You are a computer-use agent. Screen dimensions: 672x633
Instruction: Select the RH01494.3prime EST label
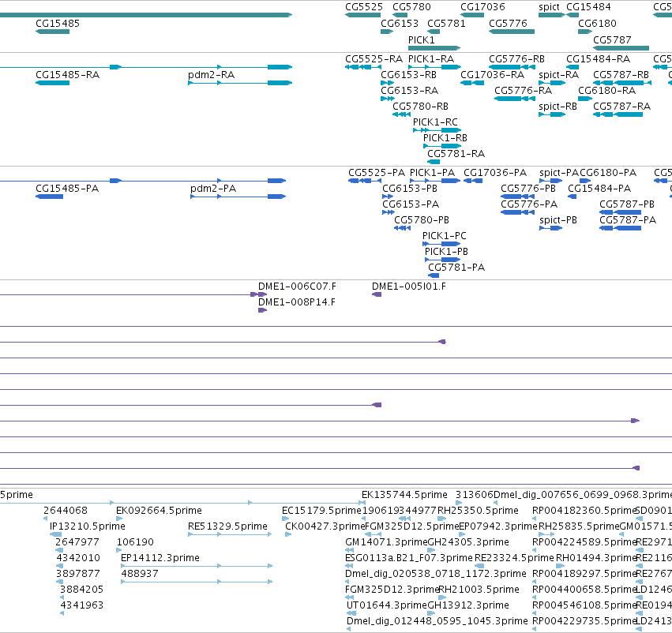click(x=595, y=558)
